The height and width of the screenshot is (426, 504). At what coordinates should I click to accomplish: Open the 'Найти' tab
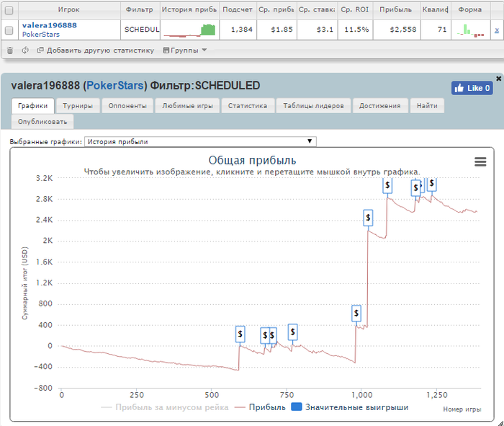(427, 106)
